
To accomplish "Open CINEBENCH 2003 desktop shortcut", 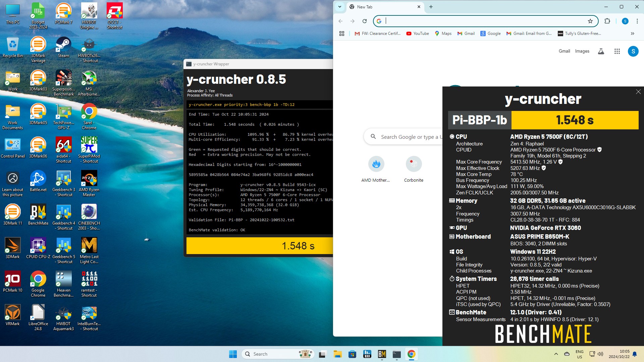I will pyautogui.click(x=89, y=217).
